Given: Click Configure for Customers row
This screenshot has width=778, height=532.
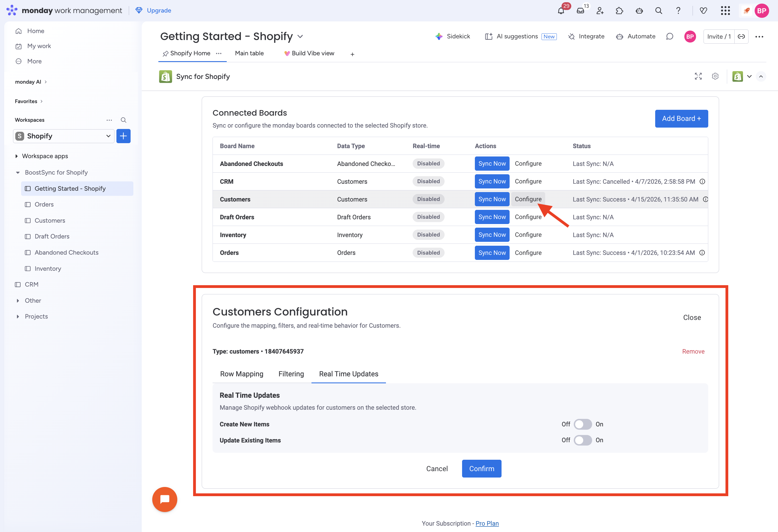Looking at the screenshot, I should tap(528, 199).
